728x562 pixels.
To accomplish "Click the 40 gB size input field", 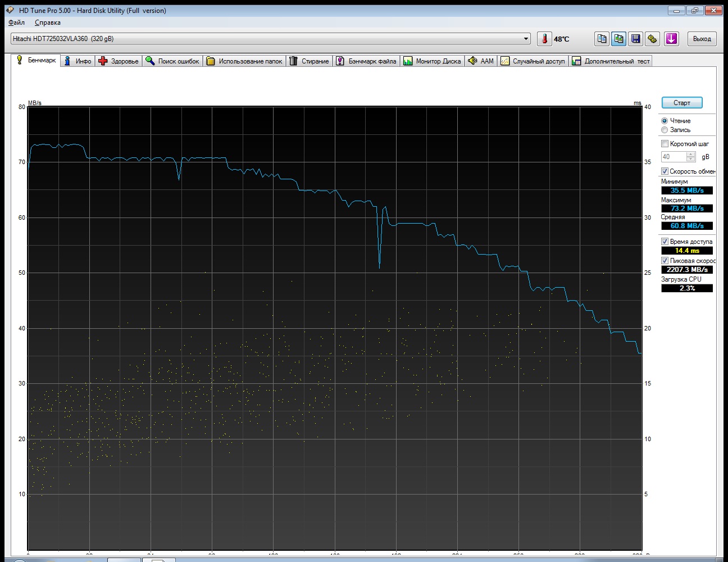I will (x=674, y=157).
